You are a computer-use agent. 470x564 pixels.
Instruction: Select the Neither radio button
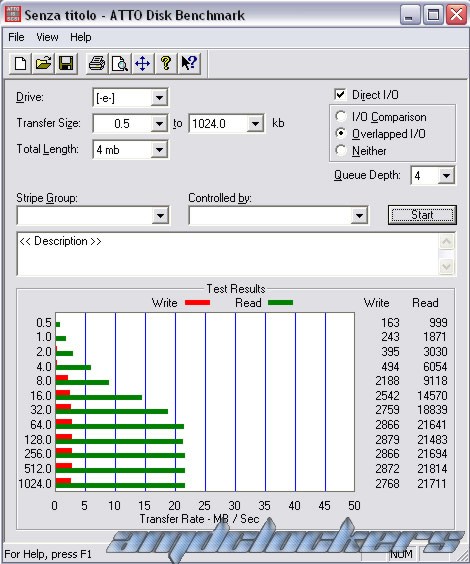[341, 150]
